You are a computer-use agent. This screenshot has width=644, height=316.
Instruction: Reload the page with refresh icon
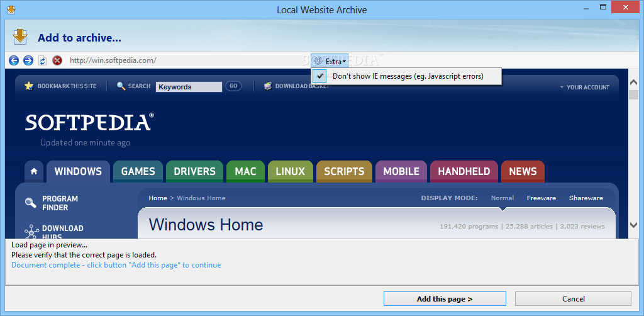[x=42, y=61]
